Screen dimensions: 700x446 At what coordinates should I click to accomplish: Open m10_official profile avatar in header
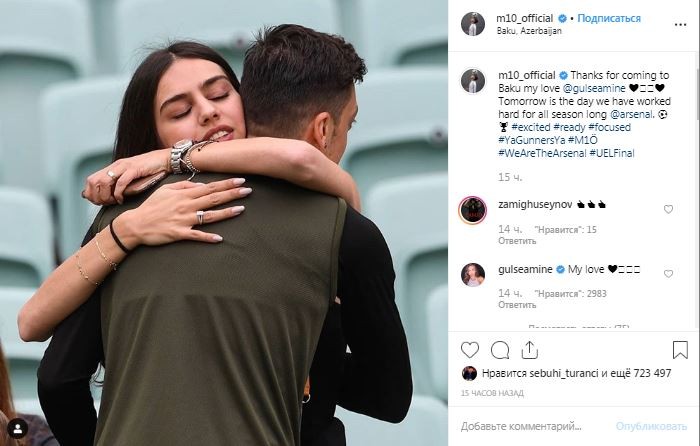click(x=473, y=24)
